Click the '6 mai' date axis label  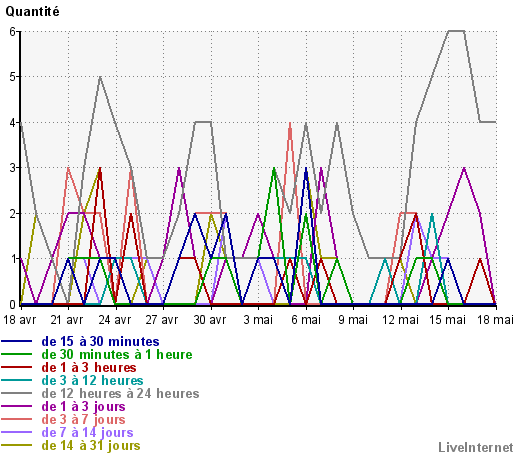[306, 320]
